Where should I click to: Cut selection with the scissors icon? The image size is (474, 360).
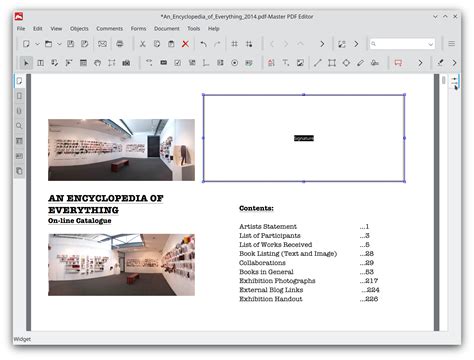click(x=143, y=44)
